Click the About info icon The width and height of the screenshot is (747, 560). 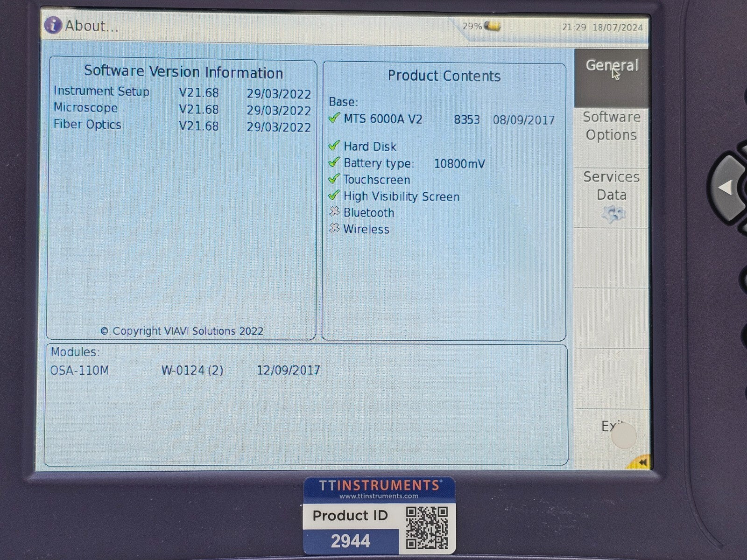(53, 25)
